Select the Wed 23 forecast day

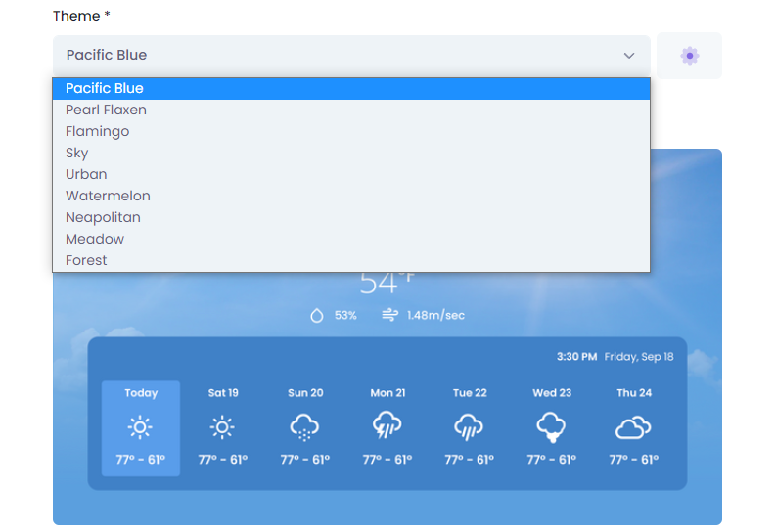[552, 428]
